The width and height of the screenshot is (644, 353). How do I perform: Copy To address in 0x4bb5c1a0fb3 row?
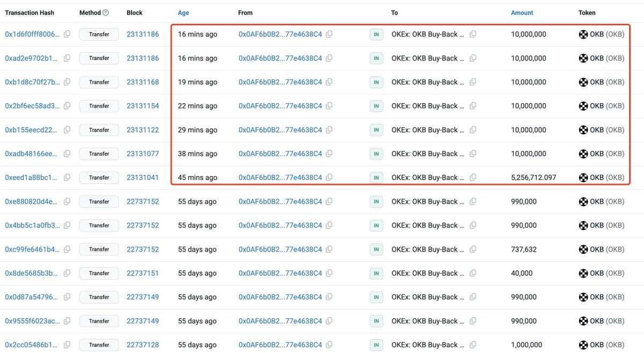tap(473, 225)
